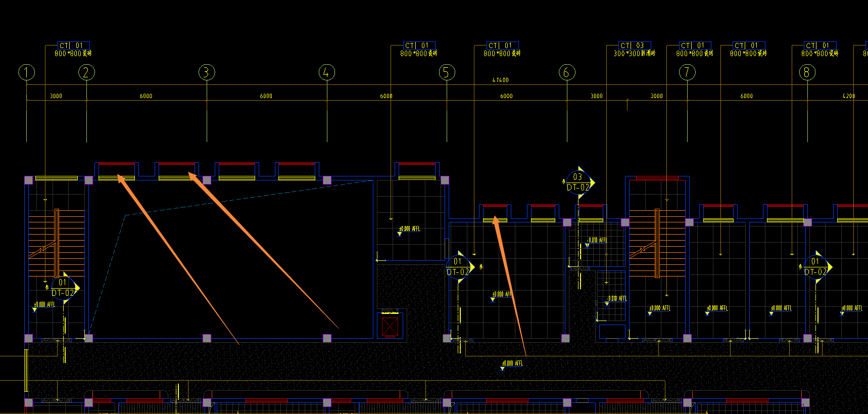
Task: Select the red crossed elevator symbol
Action: (x=390, y=326)
